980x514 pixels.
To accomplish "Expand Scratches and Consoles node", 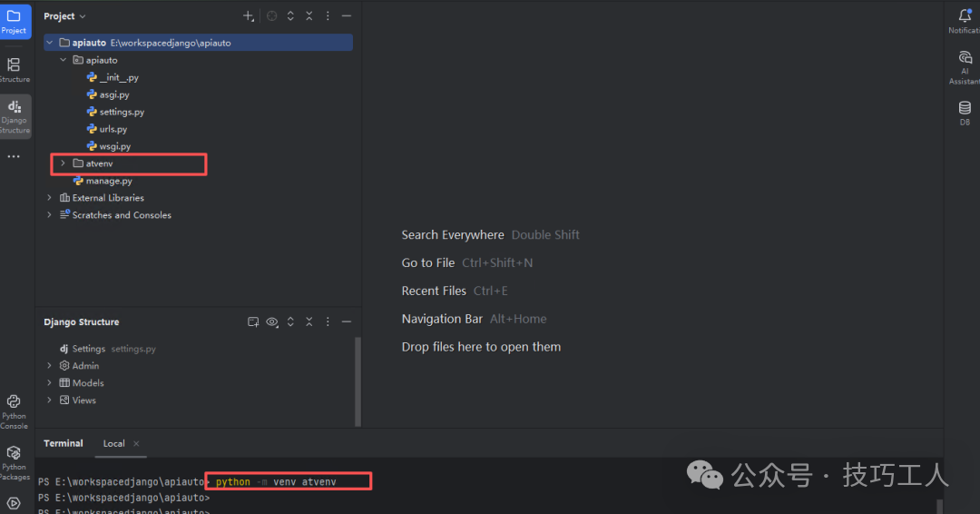I will pyautogui.click(x=49, y=214).
